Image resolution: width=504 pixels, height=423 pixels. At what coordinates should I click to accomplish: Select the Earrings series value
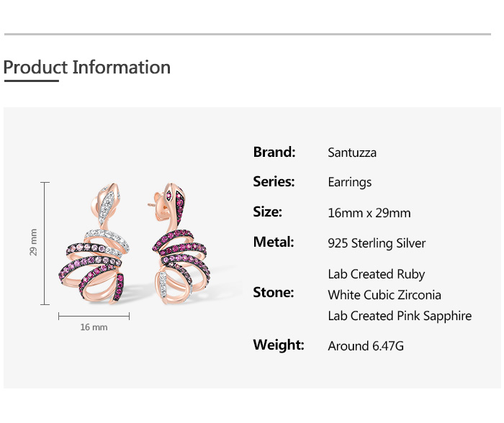[x=350, y=183]
